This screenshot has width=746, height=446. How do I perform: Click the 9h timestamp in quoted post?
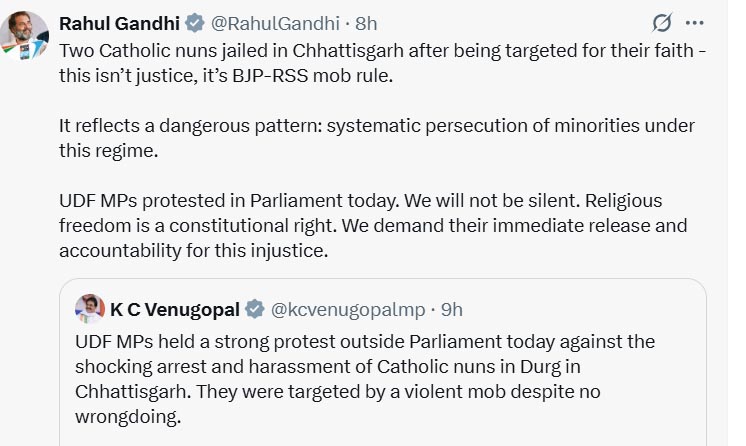(x=452, y=309)
